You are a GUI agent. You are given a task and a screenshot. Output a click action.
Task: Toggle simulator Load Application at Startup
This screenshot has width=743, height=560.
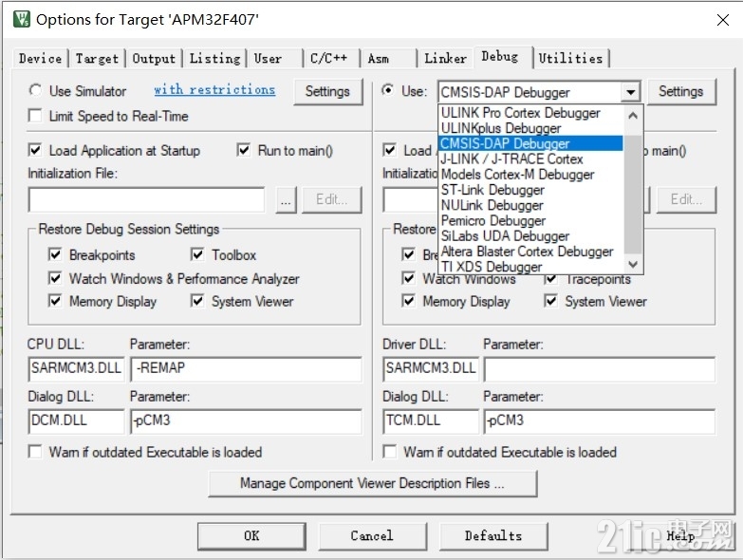tap(35, 150)
